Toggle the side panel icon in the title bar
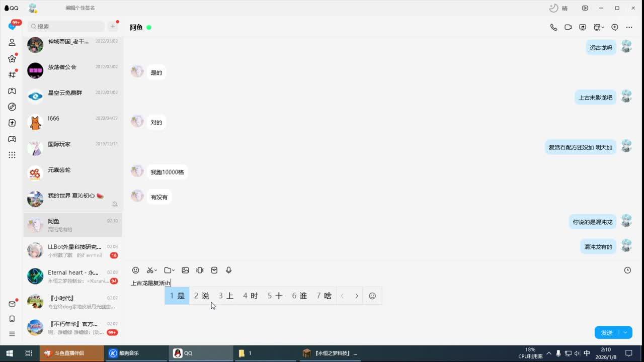The height and width of the screenshot is (362, 644). [x=585, y=8]
